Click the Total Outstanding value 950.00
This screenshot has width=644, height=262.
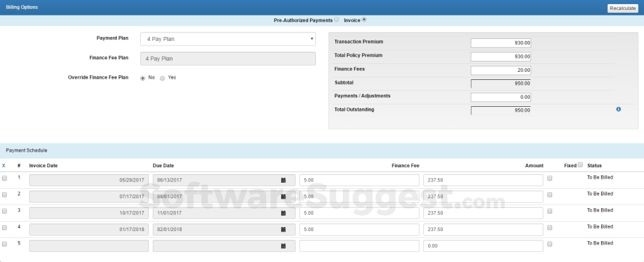coord(500,110)
